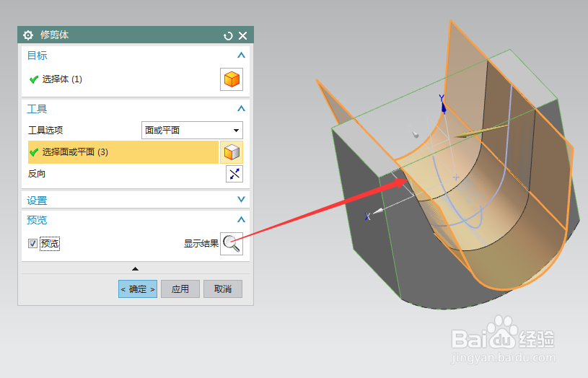The width and height of the screenshot is (588, 378).
Task: Confirm with the 确定 button
Action: pos(138,289)
